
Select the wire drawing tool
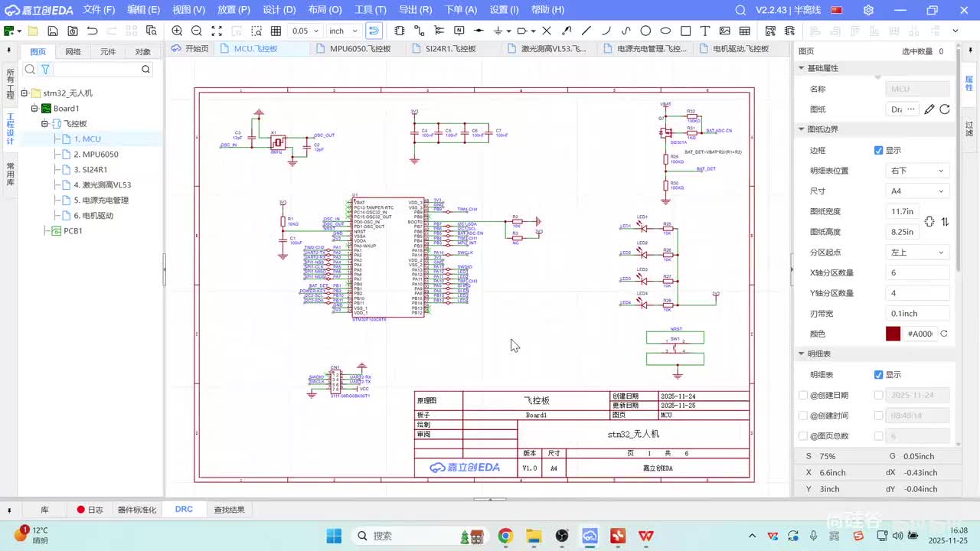click(420, 31)
